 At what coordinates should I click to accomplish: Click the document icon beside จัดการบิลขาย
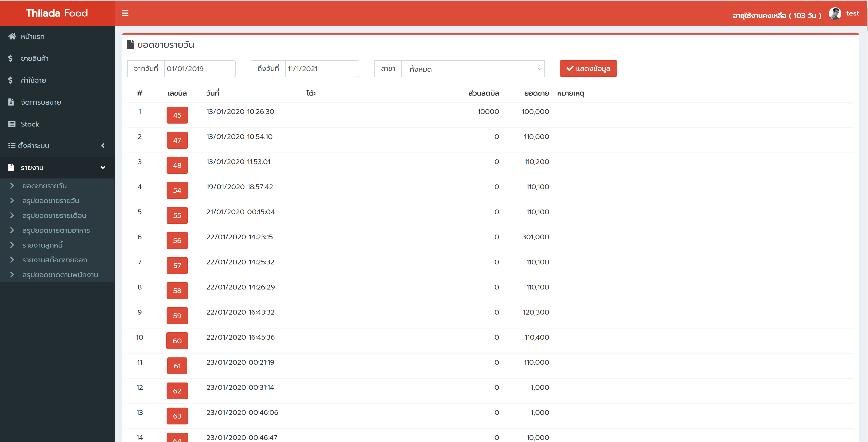(11, 102)
